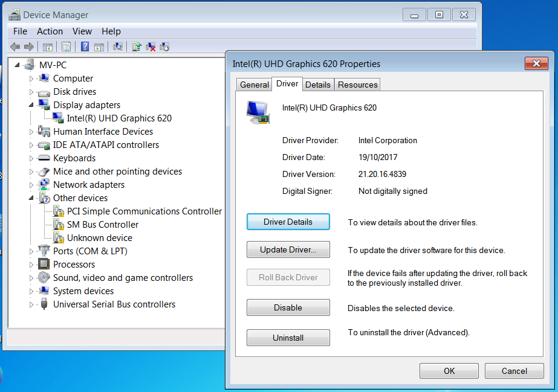Expand the System devices node arrow
The width and height of the screenshot is (558, 392).
tap(31, 291)
